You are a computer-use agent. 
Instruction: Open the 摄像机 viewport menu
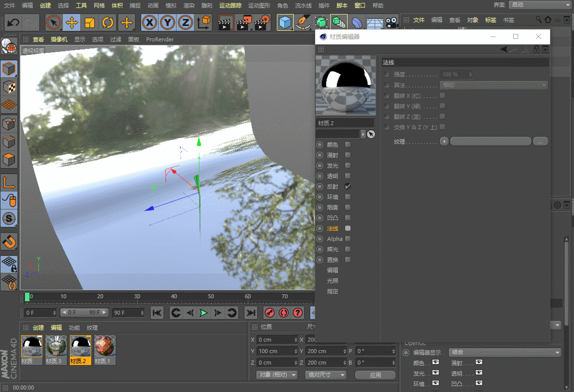coord(59,39)
